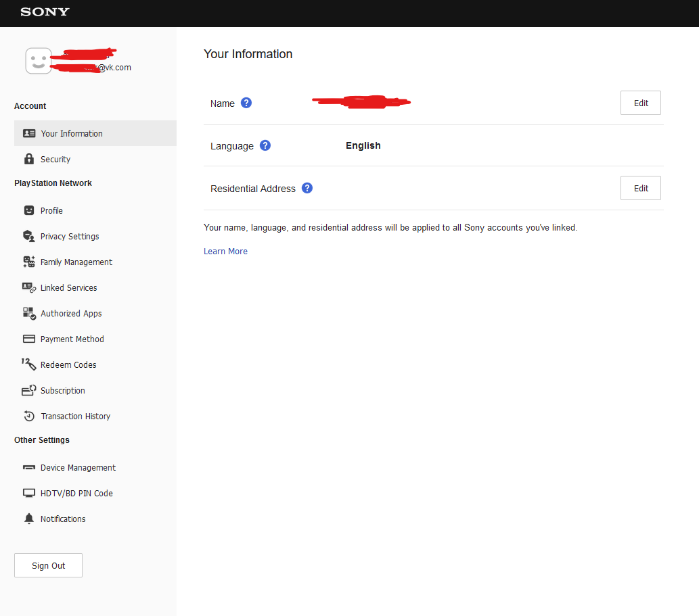Open the Your Information section
This screenshot has height=616, width=699.
coord(95,133)
